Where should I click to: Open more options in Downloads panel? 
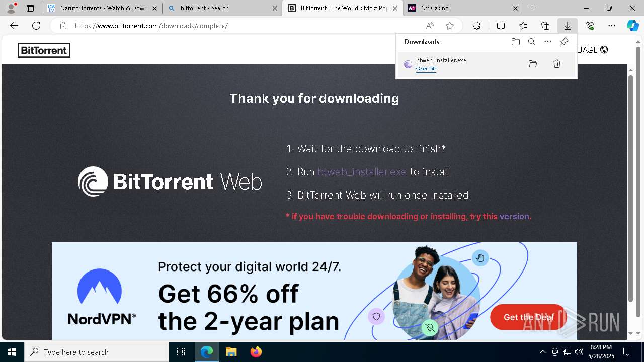[x=548, y=42]
